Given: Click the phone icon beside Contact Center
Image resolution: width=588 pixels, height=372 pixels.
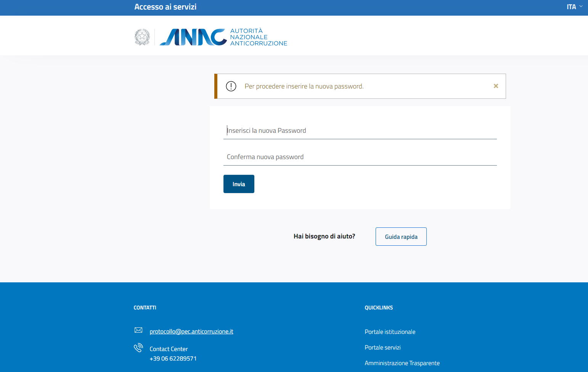Looking at the screenshot, I should [138, 348].
